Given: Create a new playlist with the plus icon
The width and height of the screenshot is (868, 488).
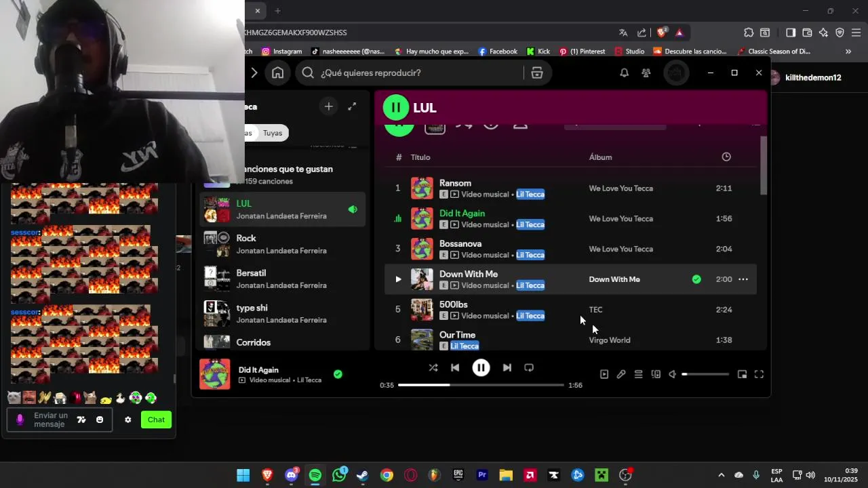Looking at the screenshot, I should 328,106.
